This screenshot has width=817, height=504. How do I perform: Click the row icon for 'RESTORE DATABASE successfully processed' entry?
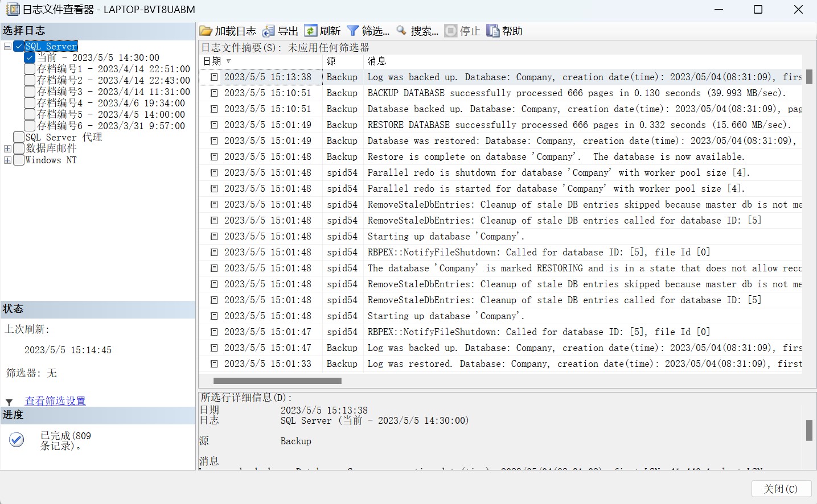tap(214, 125)
